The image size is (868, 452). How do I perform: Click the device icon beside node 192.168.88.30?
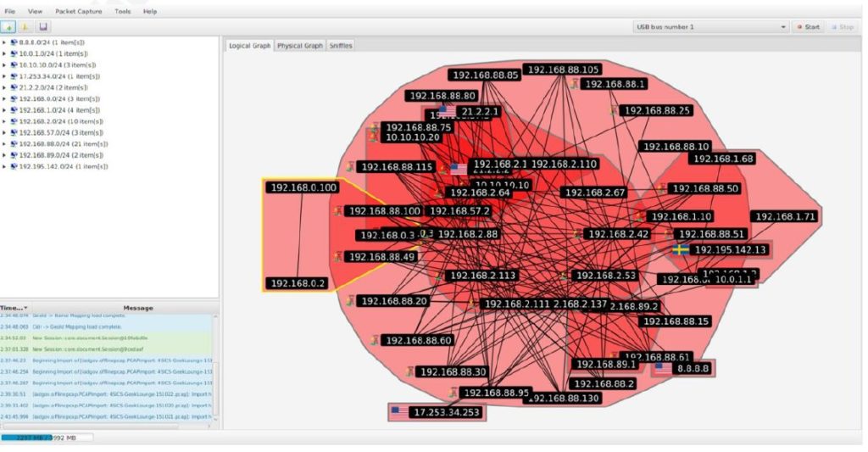409,371
